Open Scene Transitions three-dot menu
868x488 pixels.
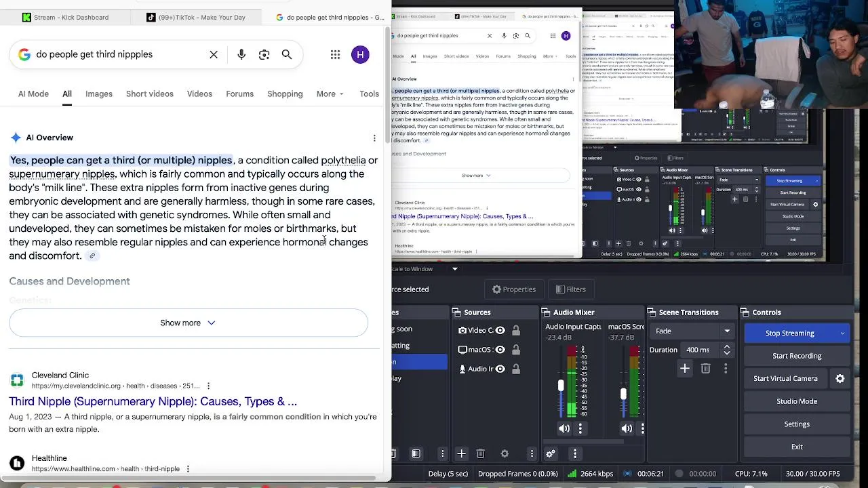[726, 368]
